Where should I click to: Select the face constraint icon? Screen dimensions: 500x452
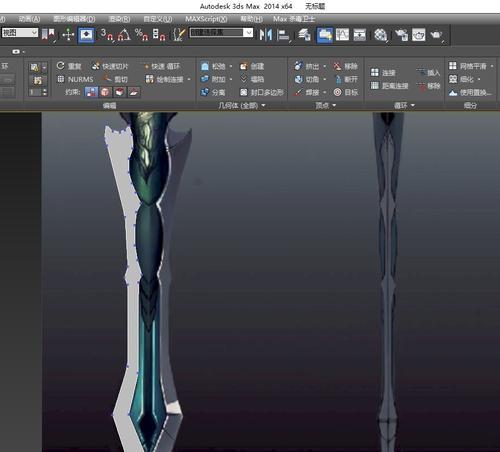pyautogui.click(x=119, y=92)
